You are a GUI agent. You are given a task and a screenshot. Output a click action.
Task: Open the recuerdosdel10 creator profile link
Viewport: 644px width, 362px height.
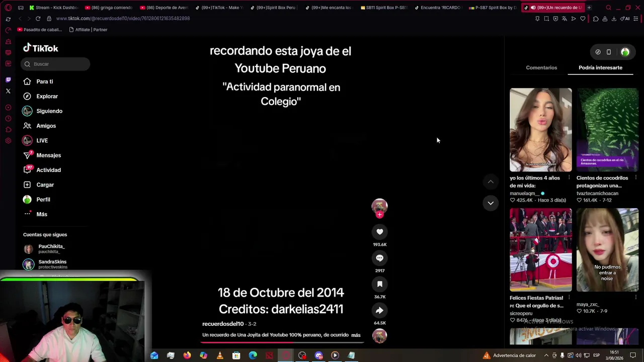coord(223,324)
